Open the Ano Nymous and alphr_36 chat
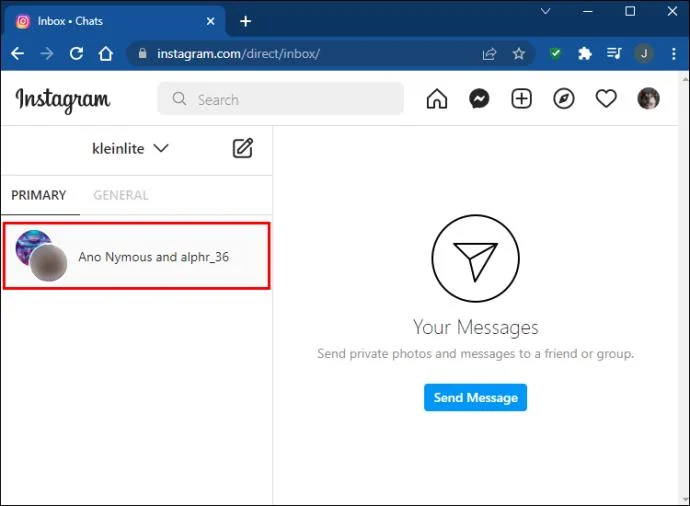This screenshot has width=690, height=506. click(x=136, y=256)
